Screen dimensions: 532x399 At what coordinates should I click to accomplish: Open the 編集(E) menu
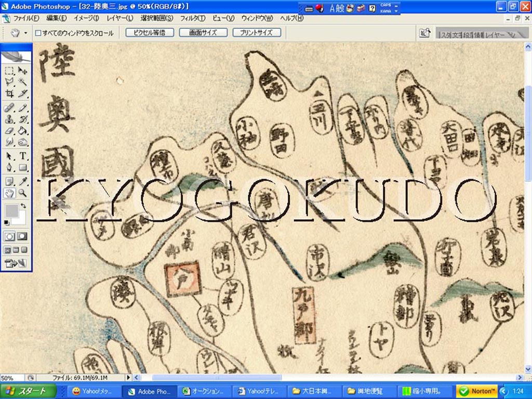[56, 18]
